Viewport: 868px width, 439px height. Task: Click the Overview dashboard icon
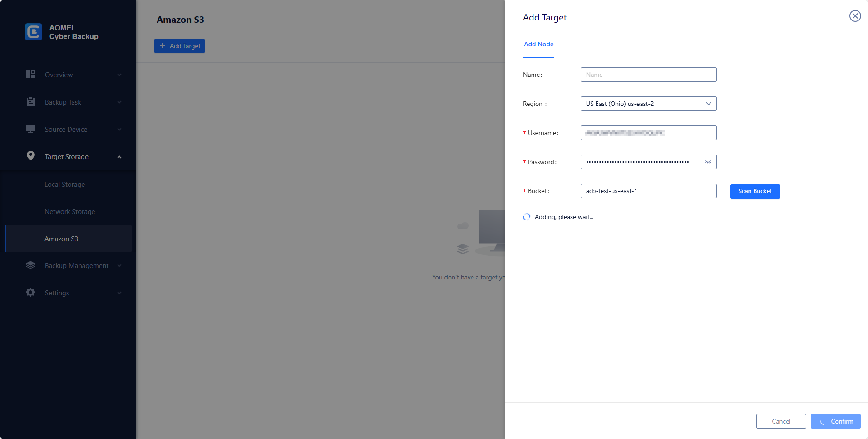[x=30, y=74]
